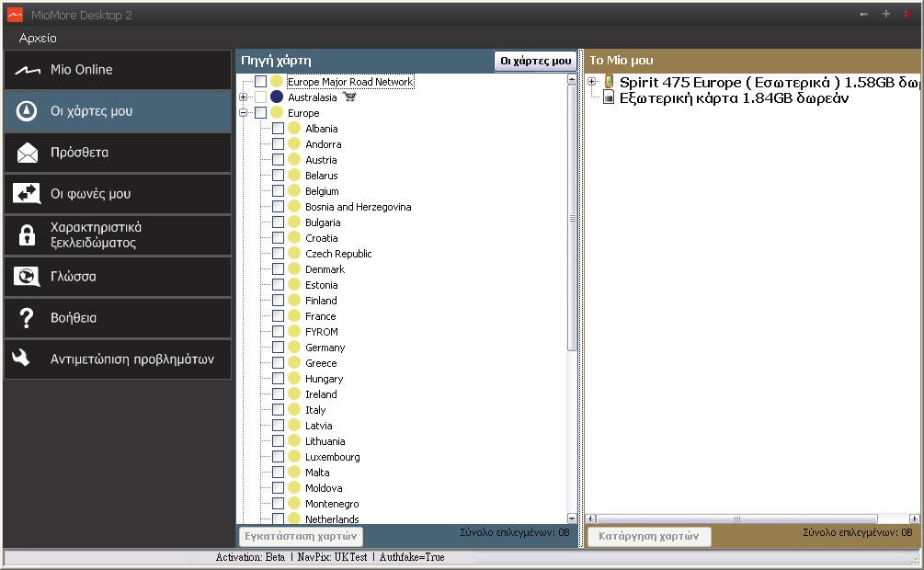The image size is (924, 570).
Task: Expand the Spirit 475 Europe device node
Action: point(592,81)
